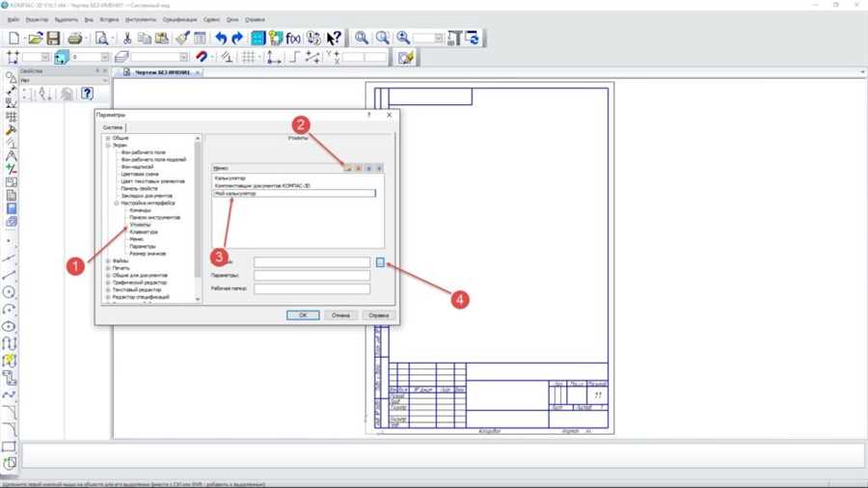Select the circle tool in left sidebar

coord(9,291)
